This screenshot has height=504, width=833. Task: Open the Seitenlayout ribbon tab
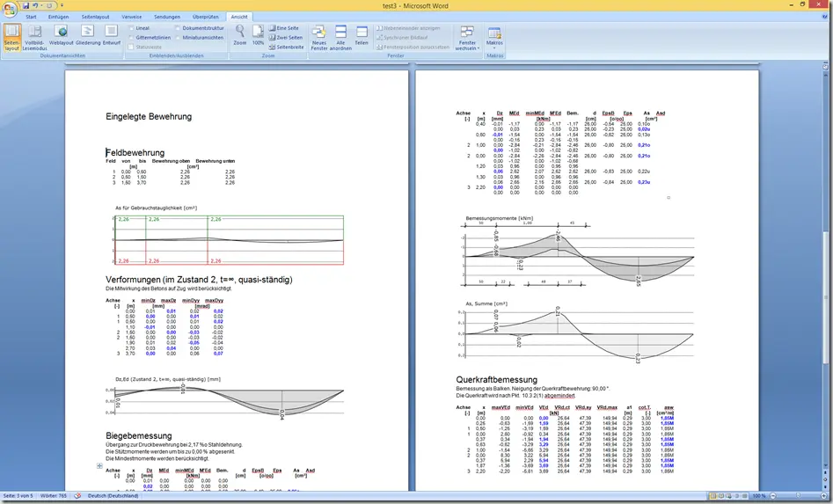click(x=96, y=17)
